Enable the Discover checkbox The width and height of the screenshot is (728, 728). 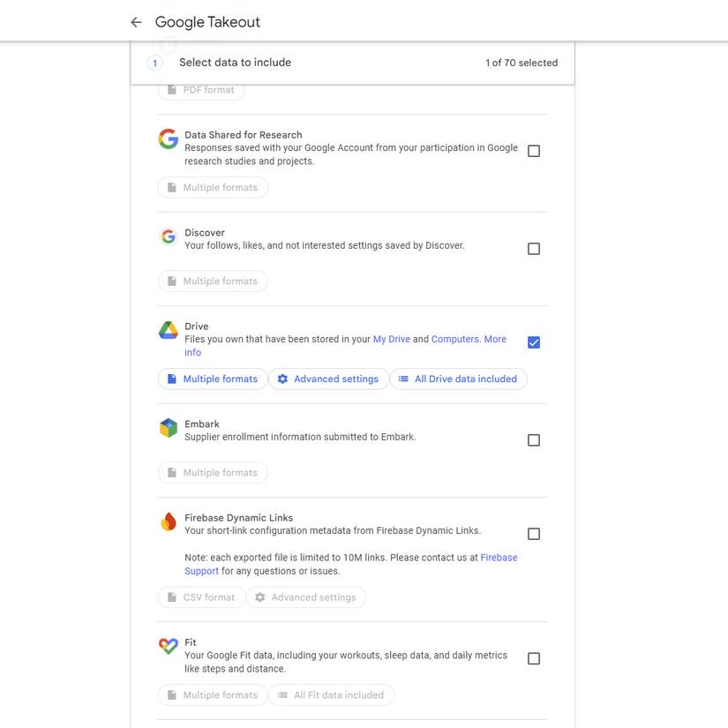pyautogui.click(x=533, y=248)
